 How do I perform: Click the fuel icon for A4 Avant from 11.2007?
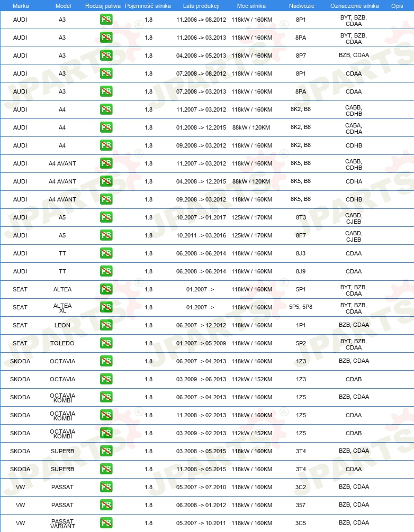point(106,163)
